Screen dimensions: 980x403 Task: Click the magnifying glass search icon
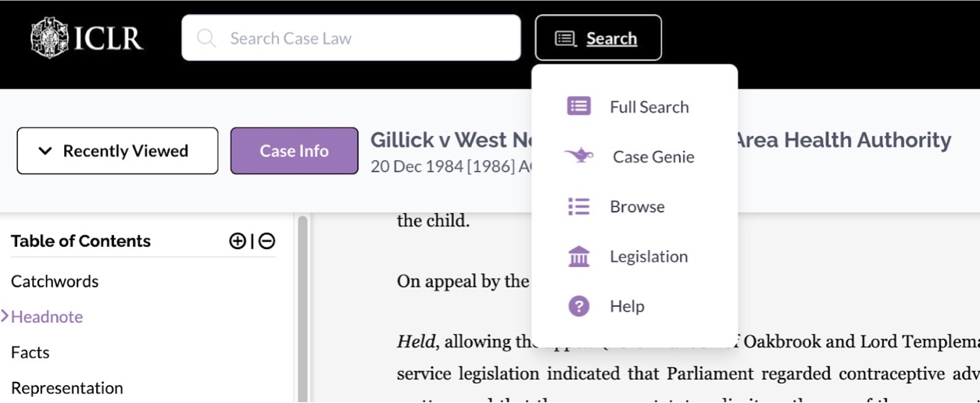coord(206,38)
